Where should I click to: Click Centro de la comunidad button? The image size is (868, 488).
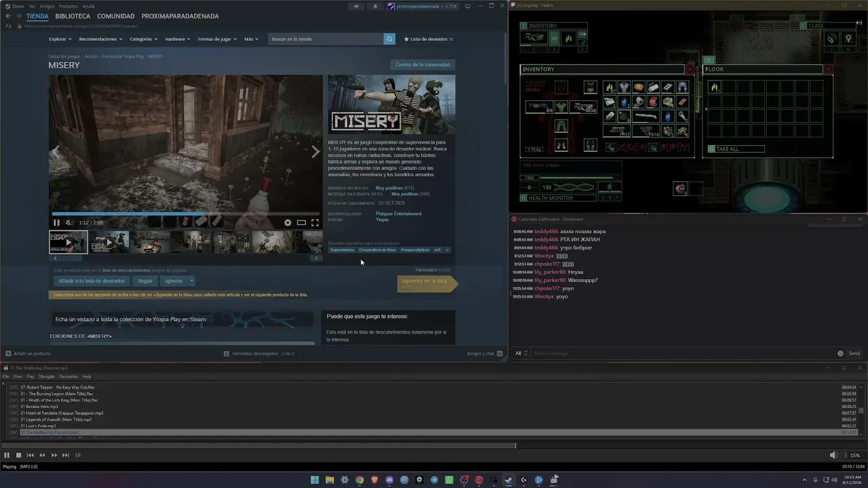(x=422, y=65)
